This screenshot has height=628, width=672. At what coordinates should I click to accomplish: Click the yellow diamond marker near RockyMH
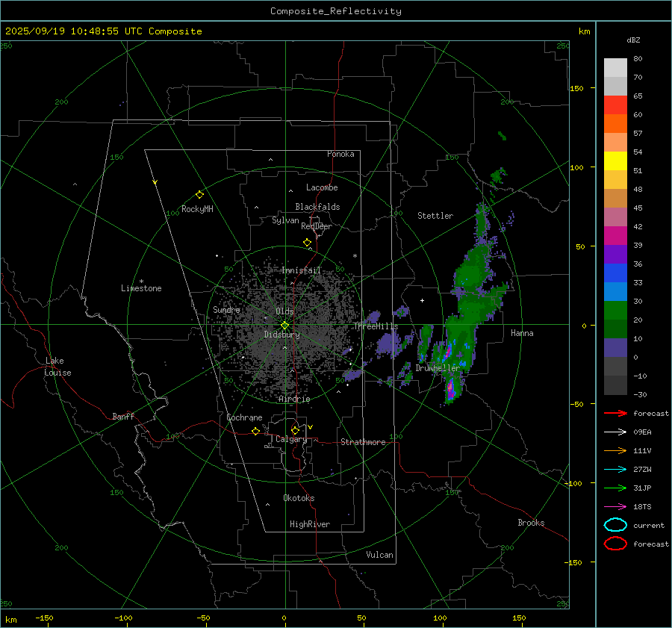[x=199, y=194]
